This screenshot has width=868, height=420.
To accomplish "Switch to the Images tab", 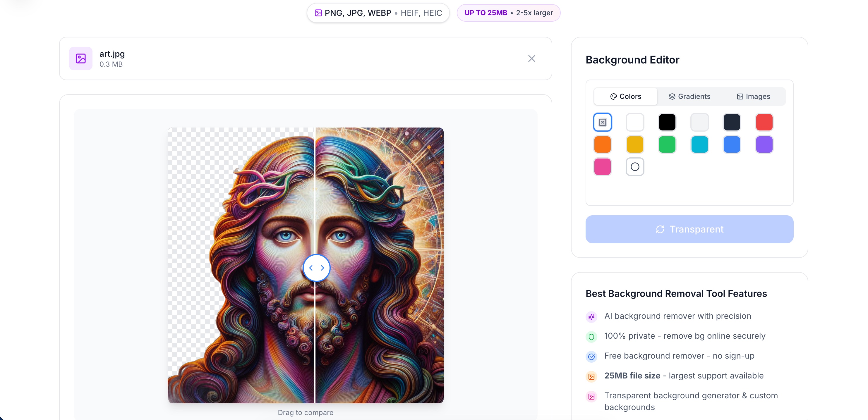I will (754, 97).
